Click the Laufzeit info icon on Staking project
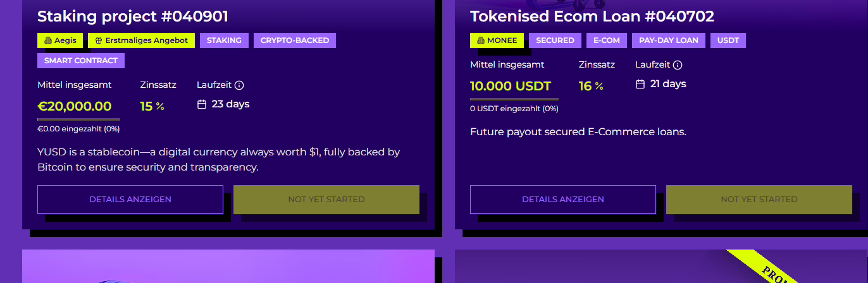Screen dimensions: 868x283 click(x=239, y=85)
